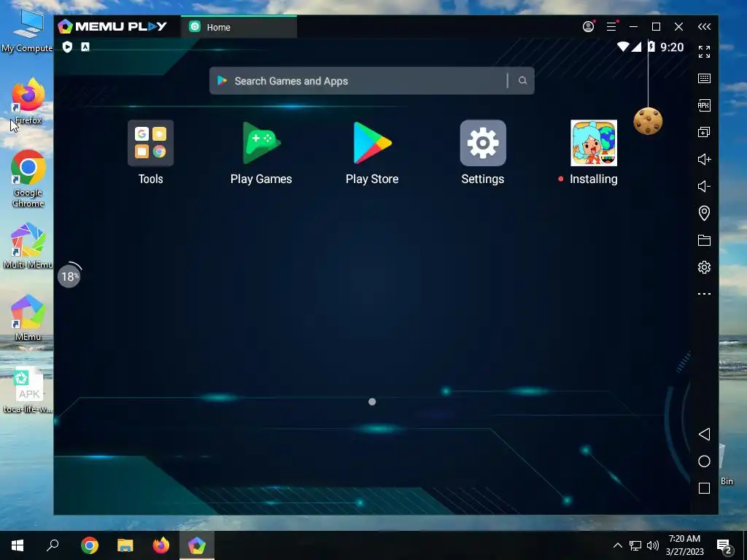
Task: Open the keyboard mapping tool
Action: coord(704,79)
